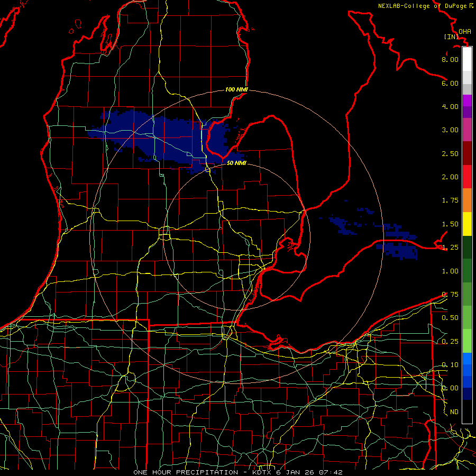Click the 0.25 legend value
Viewport: 476px width, 476px height.
450,342
